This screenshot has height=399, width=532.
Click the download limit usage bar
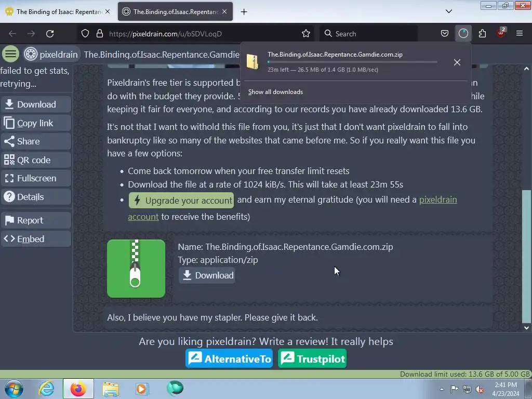[266, 374]
